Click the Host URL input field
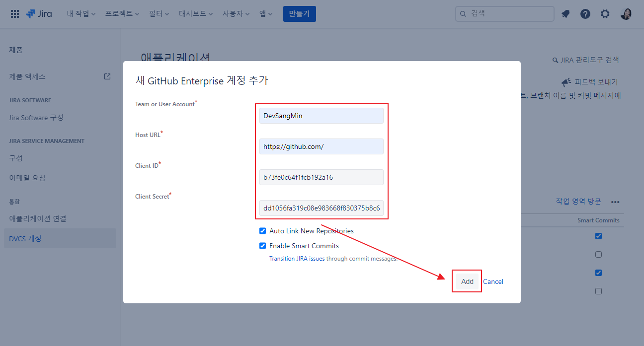 (321, 146)
